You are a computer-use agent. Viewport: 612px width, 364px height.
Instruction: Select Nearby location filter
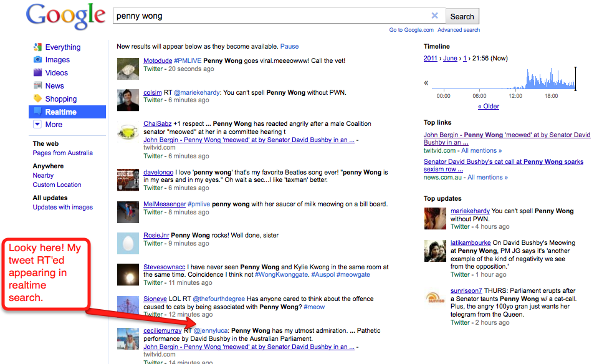click(43, 176)
